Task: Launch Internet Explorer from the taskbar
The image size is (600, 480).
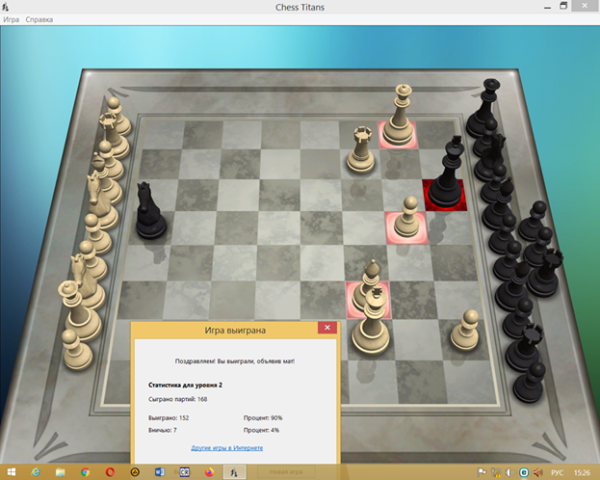Action: pyautogui.click(x=36, y=470)
